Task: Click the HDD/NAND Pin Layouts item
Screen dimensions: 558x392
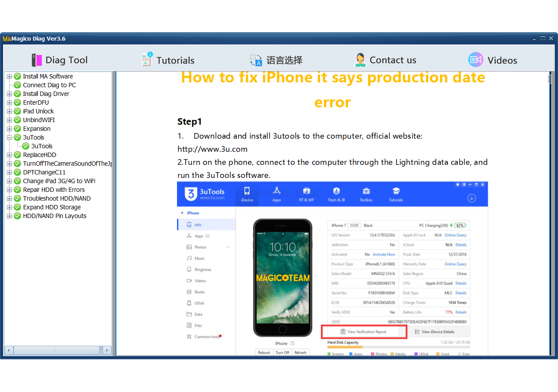Action: [54, 216]
